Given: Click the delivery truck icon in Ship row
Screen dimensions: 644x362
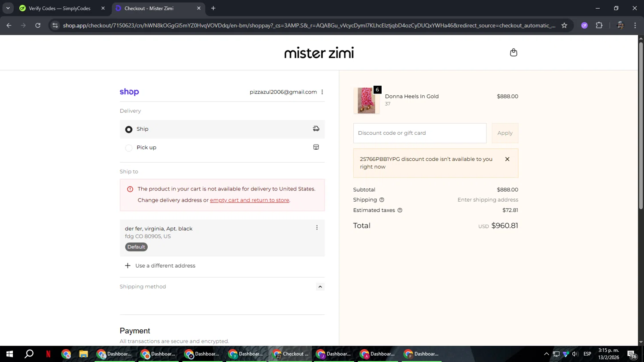Looking at the screenshot, I should coord(316,129).
